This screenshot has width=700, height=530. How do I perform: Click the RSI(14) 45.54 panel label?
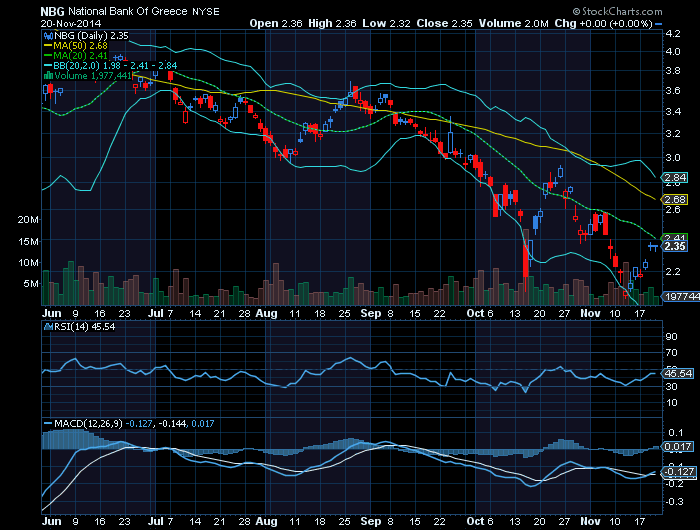[x=84, y=327]
